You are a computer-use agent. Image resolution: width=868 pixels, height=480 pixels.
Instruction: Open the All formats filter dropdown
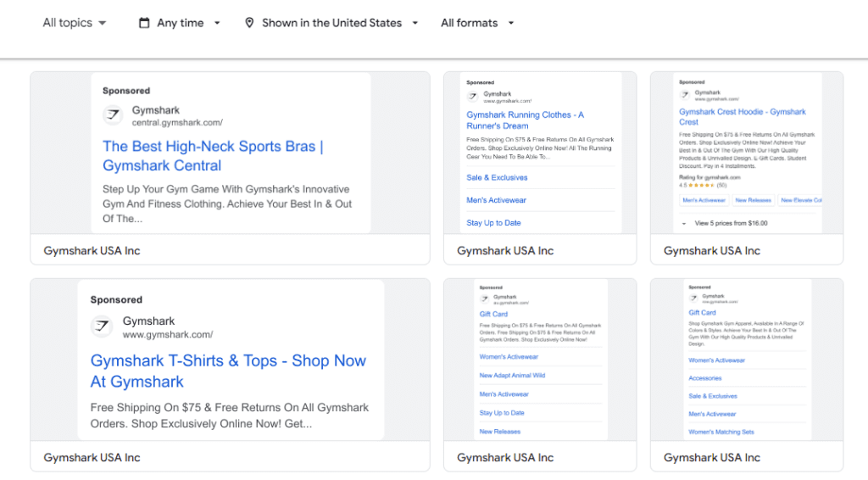click(x=477, y=23)
